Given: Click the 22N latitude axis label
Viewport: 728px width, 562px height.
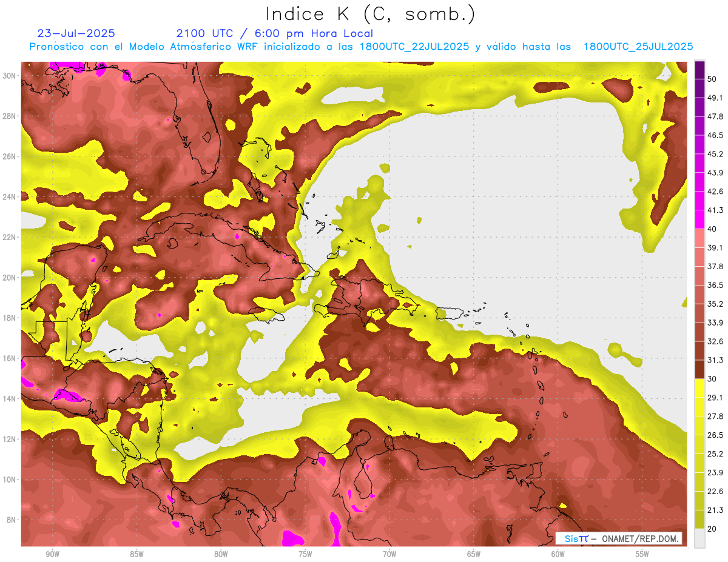Looking at the screenshot, I should (10, 237).
